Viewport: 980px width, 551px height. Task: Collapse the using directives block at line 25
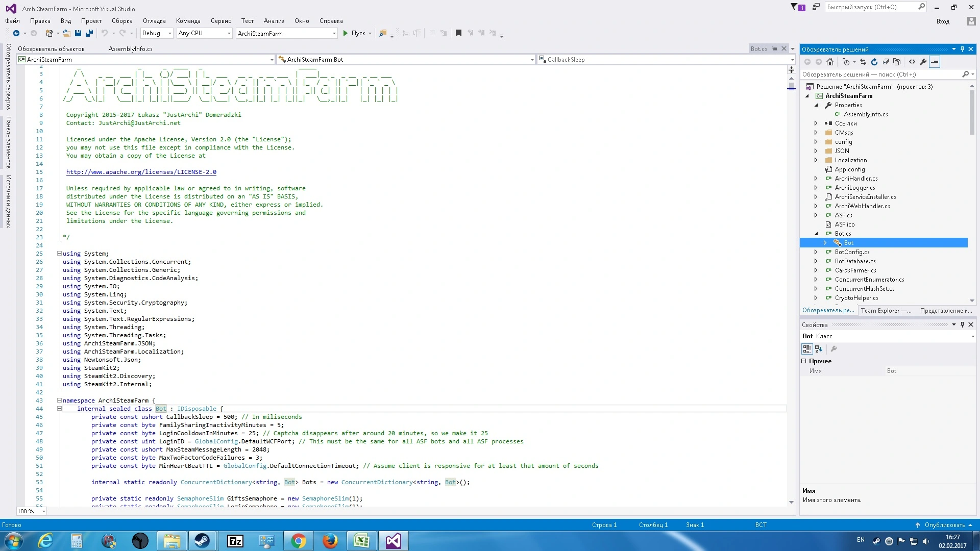(59, 254)
